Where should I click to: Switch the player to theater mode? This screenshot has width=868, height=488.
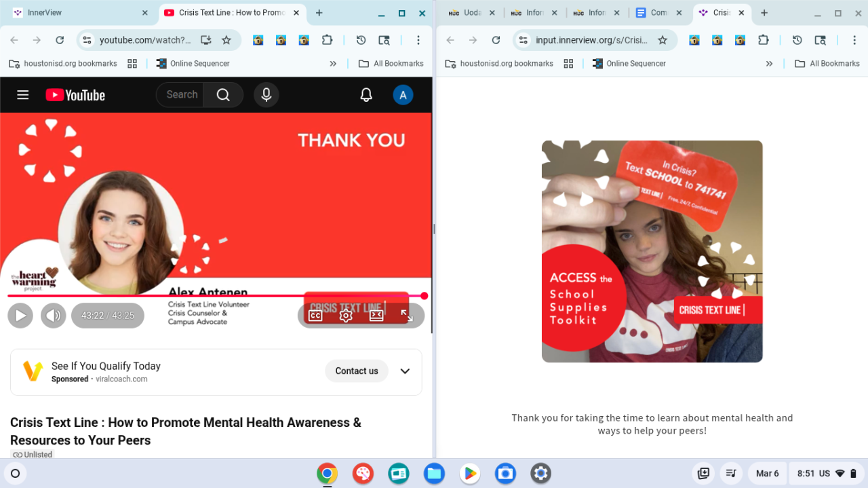[x=376, y=316]
